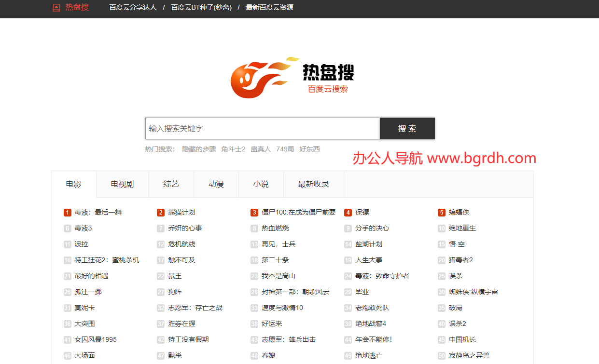Select the 动漫 tab
Screen dimensions: 599x364
coord(216,184)
